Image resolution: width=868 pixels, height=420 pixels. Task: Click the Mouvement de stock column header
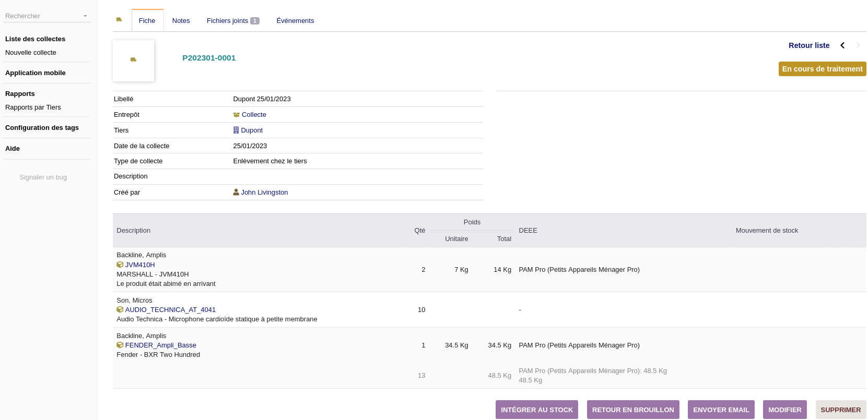coord(767,231)
